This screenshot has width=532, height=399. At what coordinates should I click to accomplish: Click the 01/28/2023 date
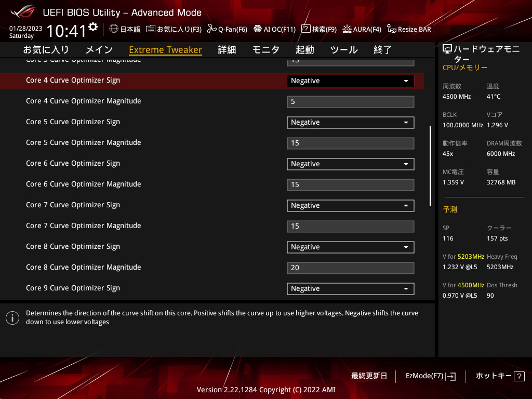[26, 29]
